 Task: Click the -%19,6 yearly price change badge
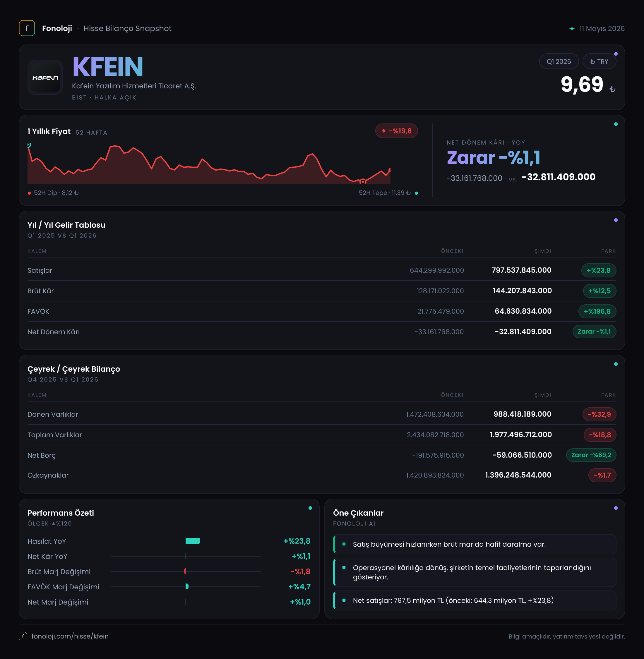(x=396, y=131)
